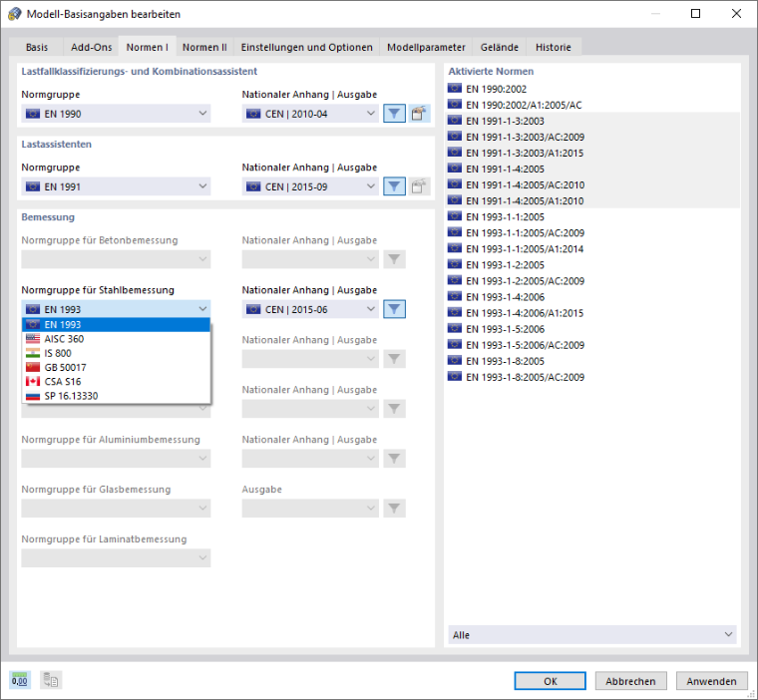Viewport: 758px width, 700px height.
Task: Click units and decimals icon at bottom left
Action: (x=20, y=681)
